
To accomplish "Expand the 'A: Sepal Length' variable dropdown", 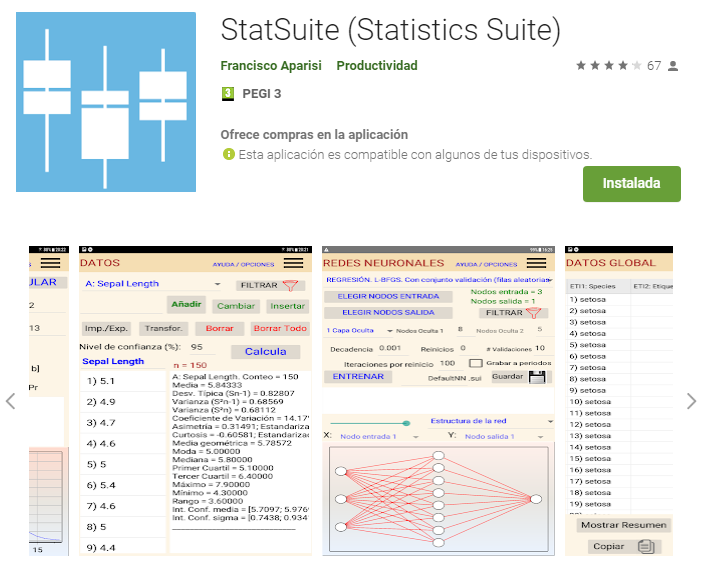I will (152, 284).
